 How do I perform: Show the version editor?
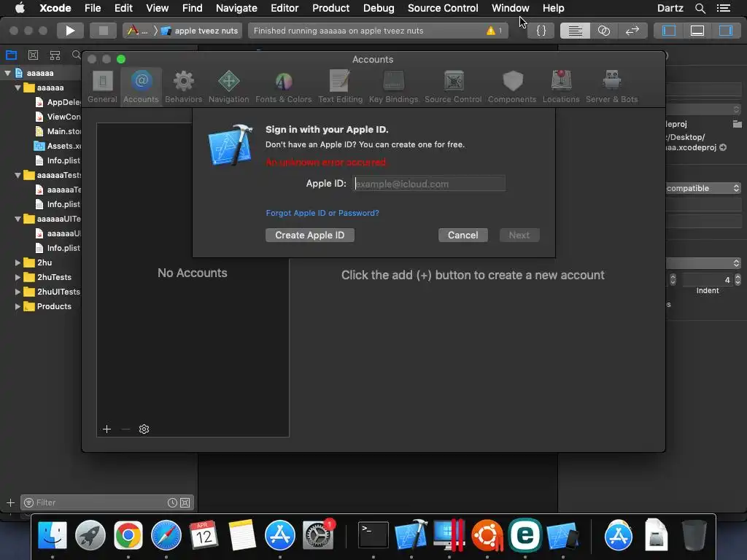coord(632,31)
